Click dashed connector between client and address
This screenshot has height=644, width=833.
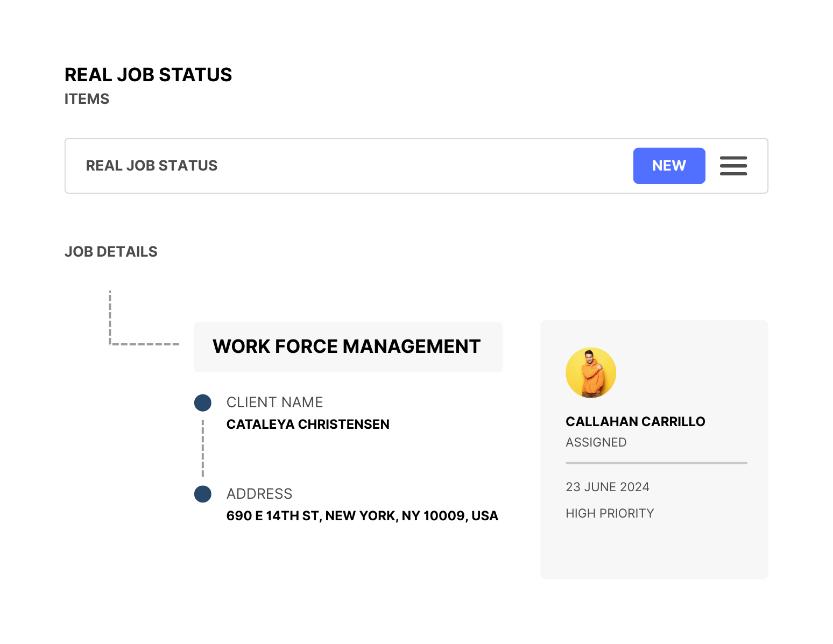[x=203, y=448]
